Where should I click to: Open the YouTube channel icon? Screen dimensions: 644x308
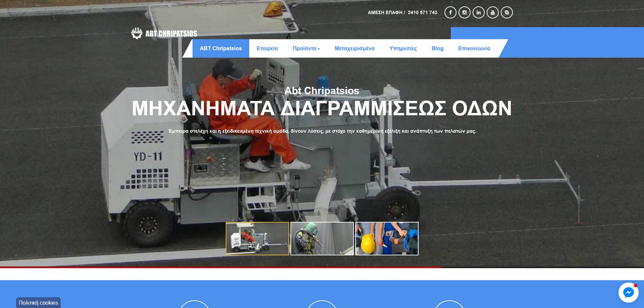[x=493, y=13]
